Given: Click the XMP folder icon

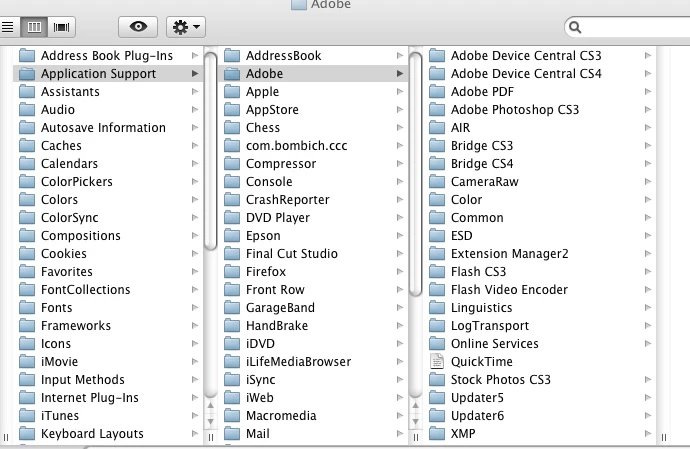Looking at the screenshot, I should [x=437, y=434].
